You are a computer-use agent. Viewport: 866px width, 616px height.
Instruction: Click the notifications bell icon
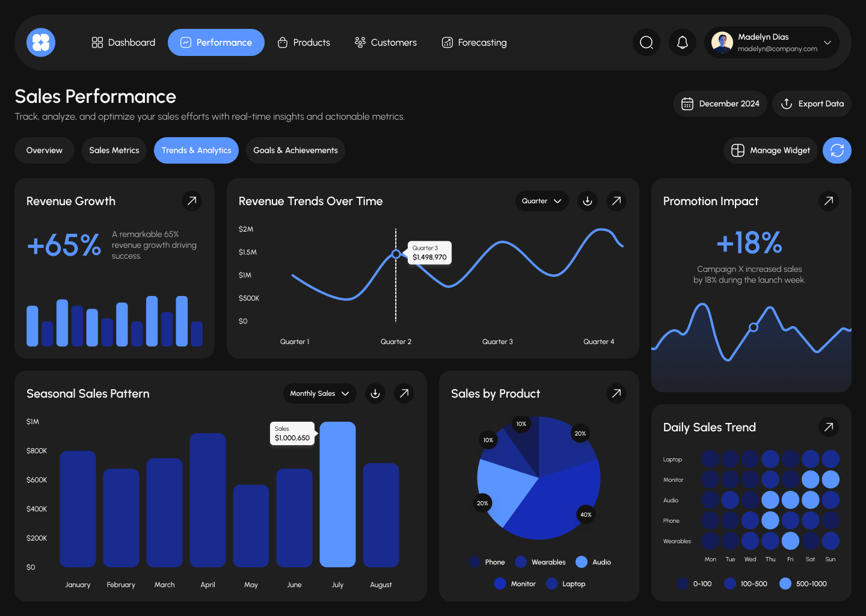coord(682,42)
